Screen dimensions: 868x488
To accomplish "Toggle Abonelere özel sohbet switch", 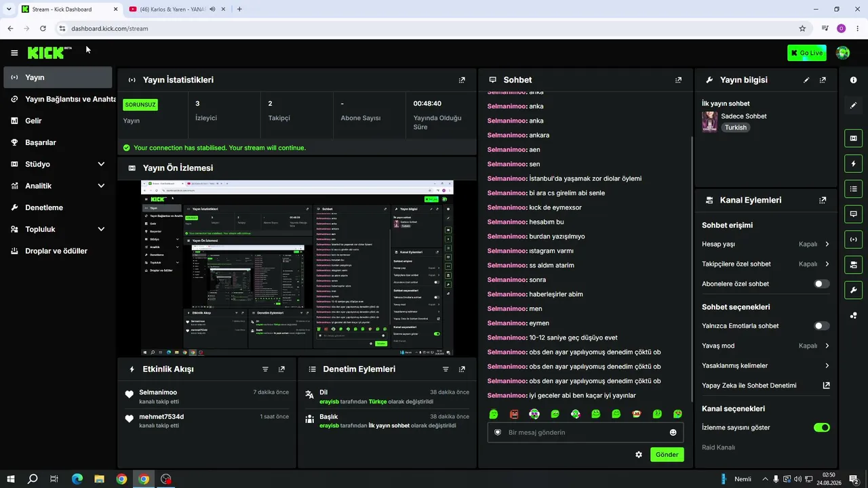I will click(821, 284).
